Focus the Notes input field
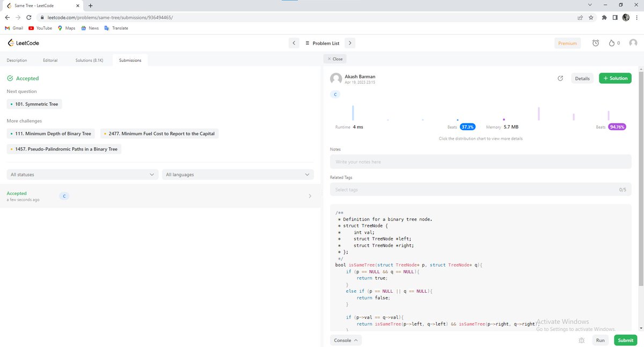The width and height of the screenshot is (644, 347). click(x=480, y=162)
